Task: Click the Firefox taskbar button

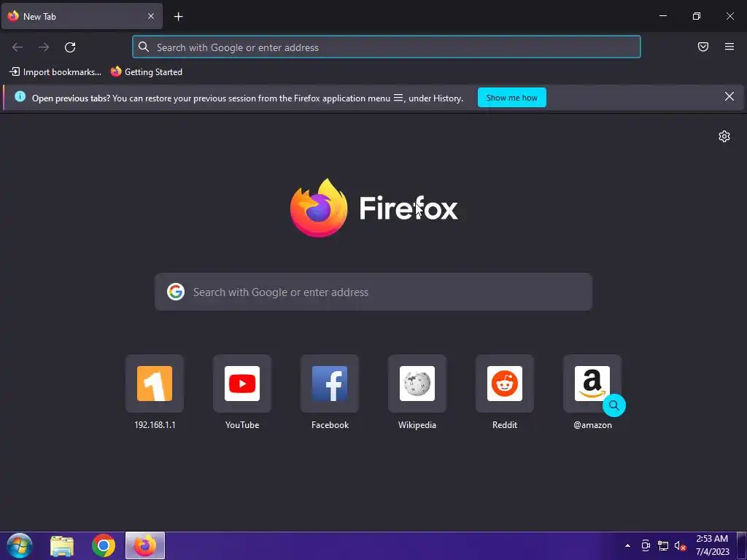Action: [145, 545]
